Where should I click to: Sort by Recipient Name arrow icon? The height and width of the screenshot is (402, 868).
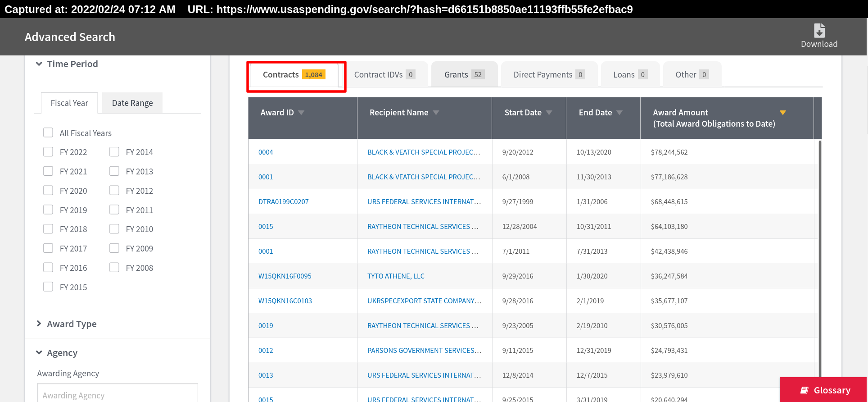point(436,113)
